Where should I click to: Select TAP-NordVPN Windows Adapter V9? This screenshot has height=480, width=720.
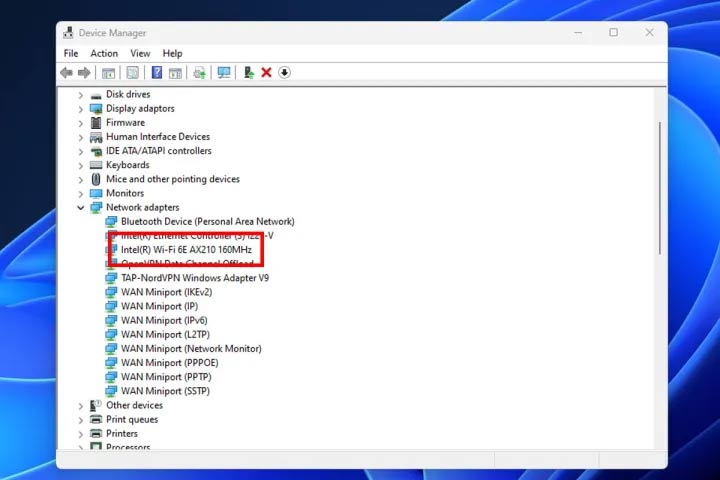coord(194,278)
